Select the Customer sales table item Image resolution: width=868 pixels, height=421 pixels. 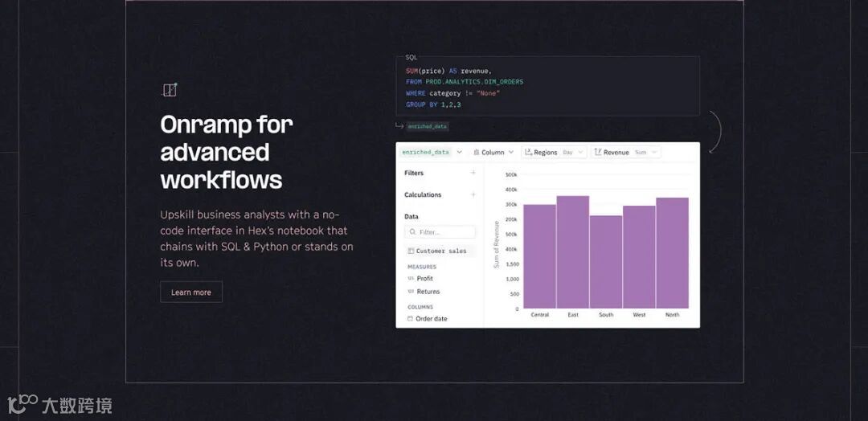tap(440, 251)
